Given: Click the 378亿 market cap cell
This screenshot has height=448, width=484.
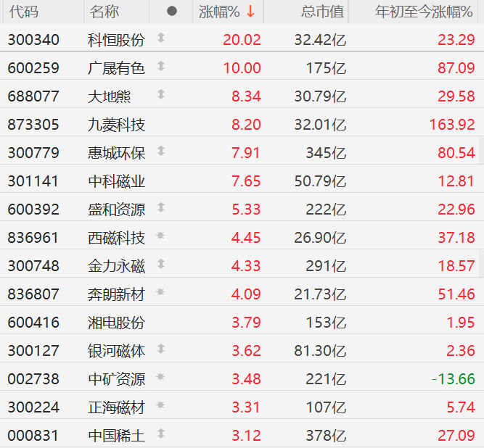Looking at the screenshot, I should click(x=326, y=436).
